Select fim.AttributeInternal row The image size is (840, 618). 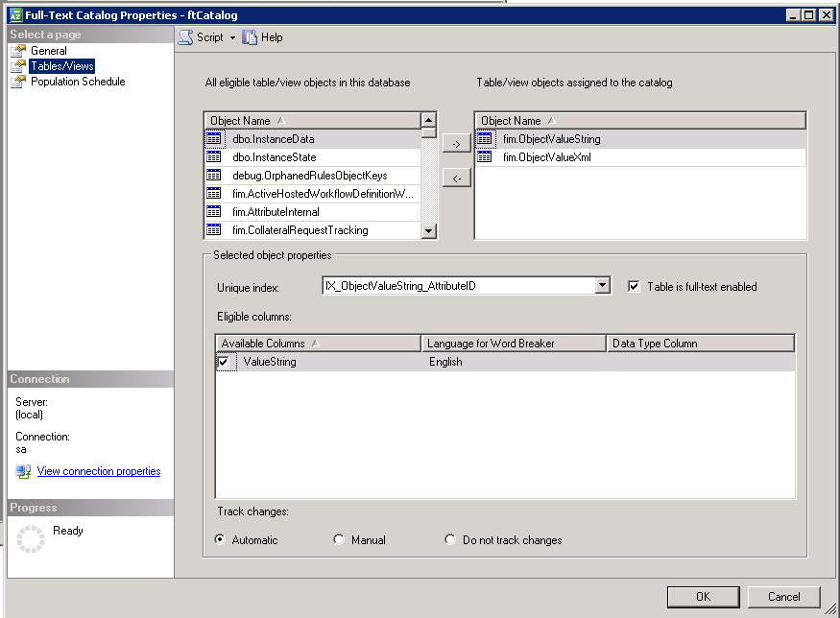312,212
